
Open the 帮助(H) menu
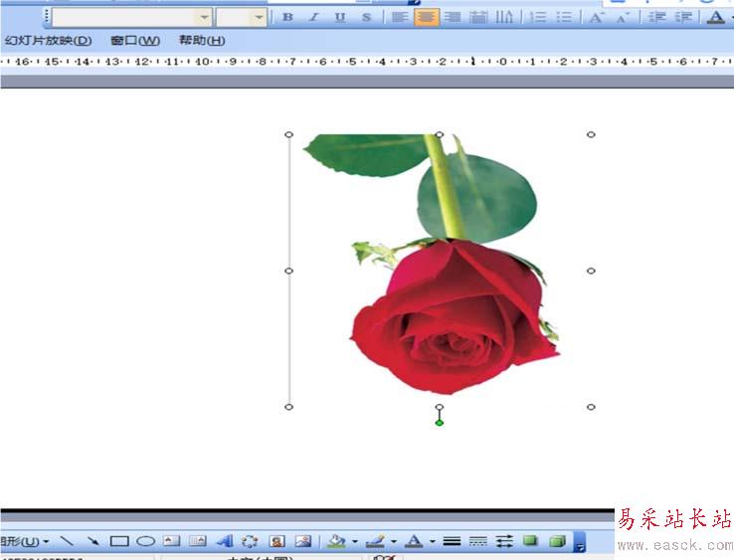[202, 41]
